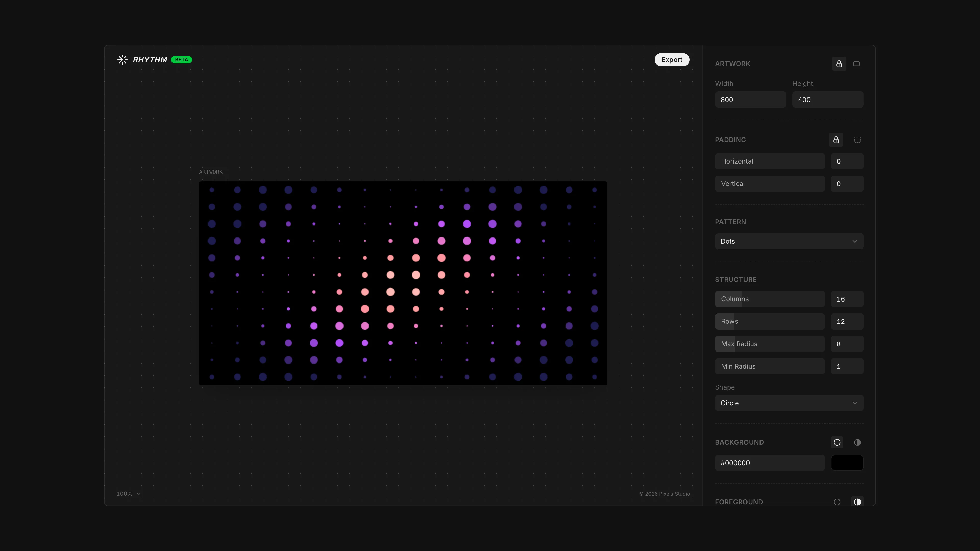Toggle the PADDING lock
The width and height of the screenshot is (980, 551).
(836, 140)
